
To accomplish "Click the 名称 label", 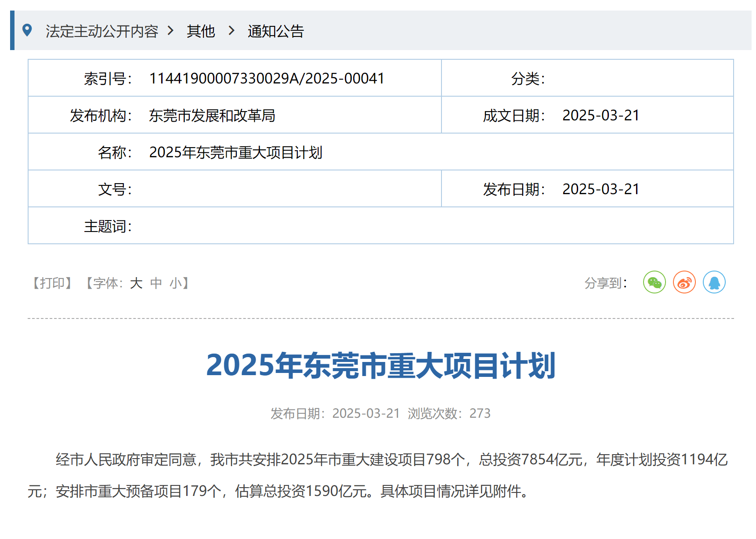I will (115, 152).
